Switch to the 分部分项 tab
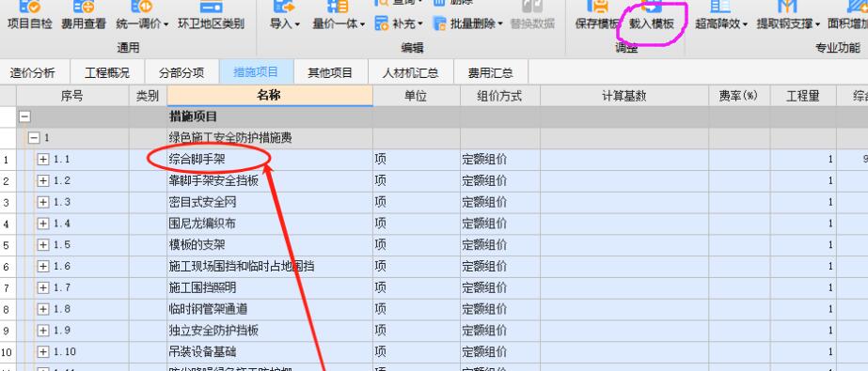Image resolution: width=868 pixels, height=371 pixels. coord(181,72)
